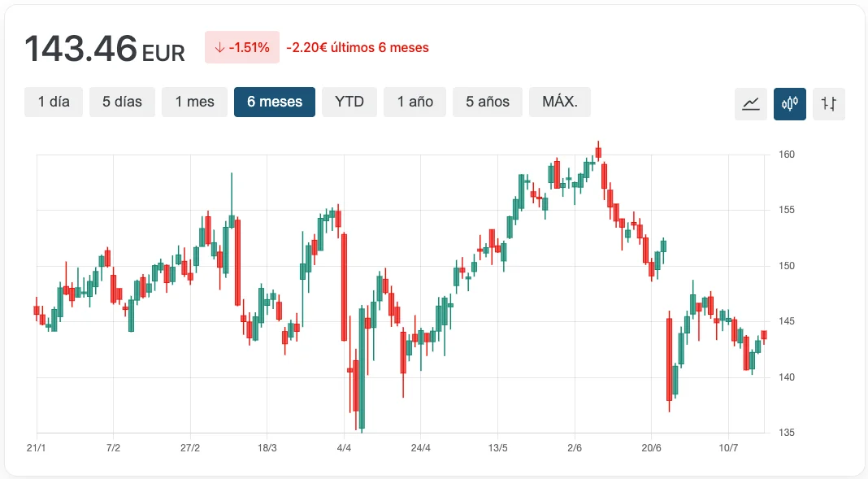This screenshot has width=868, height=479.
Task: Show the full history with "MÁX."
Action: (559, 102)
